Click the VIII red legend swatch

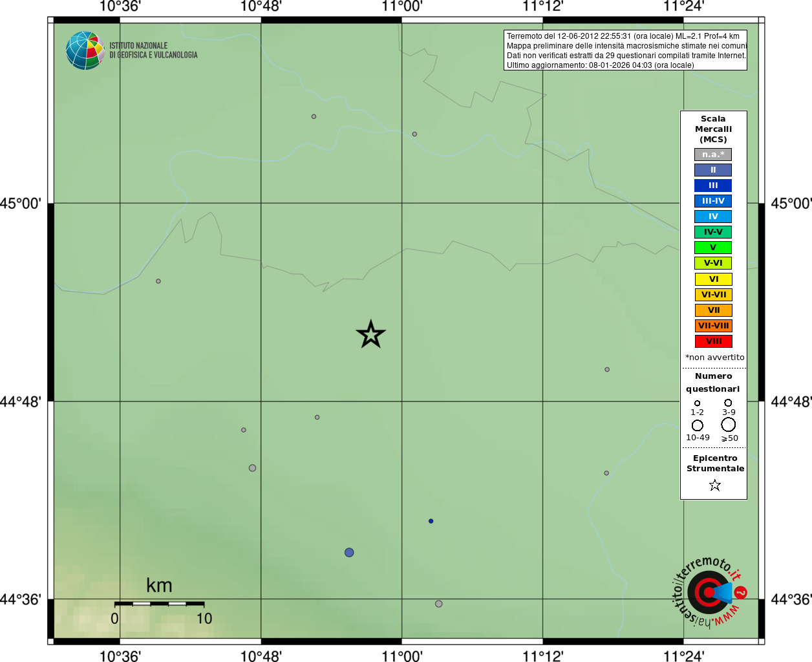pos(713,341)
